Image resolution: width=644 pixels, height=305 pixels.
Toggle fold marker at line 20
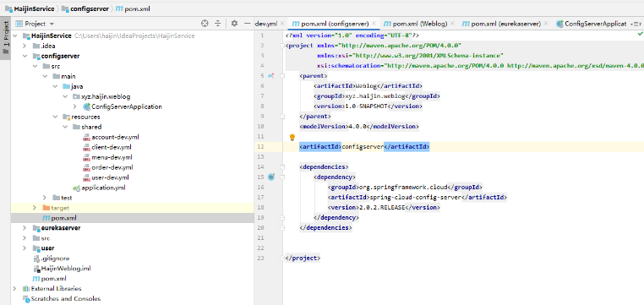[x=282, y=227]
